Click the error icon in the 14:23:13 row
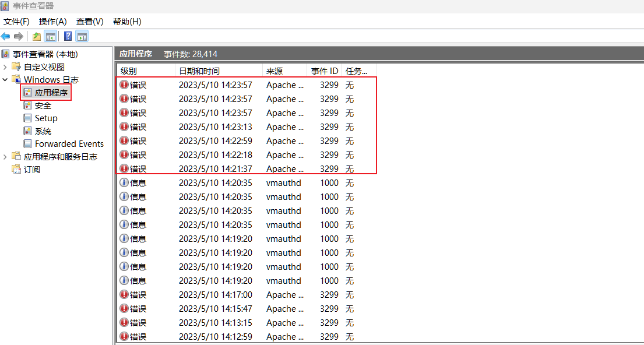This screenshot has width=644, height=345. (x=124, y=126)
